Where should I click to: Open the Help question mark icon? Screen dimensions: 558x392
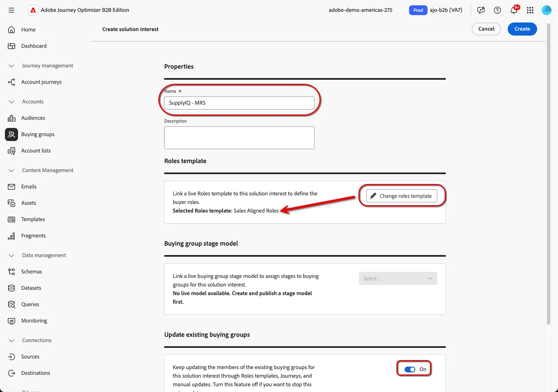point(497,10)
